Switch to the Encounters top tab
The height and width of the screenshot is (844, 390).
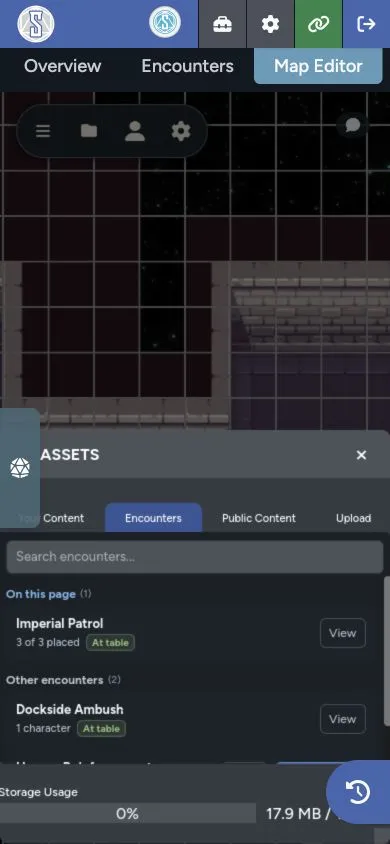click(187, 66)
